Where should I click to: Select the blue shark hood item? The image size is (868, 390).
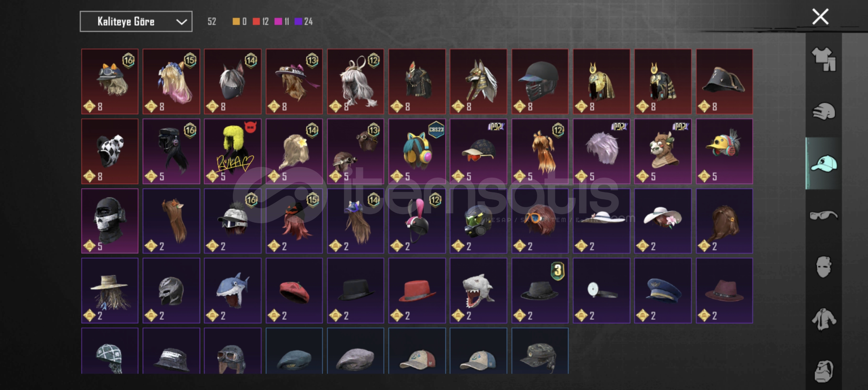(x=232, y=291)
